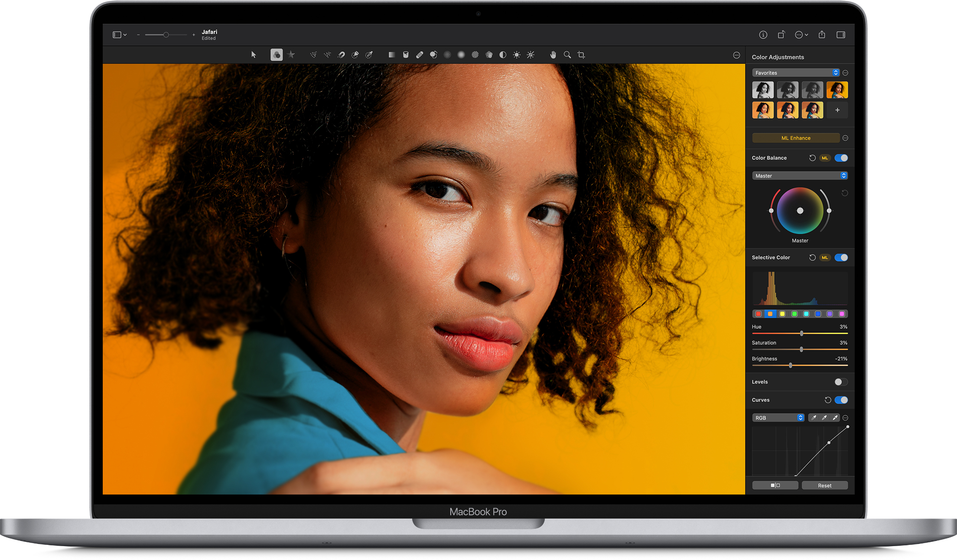Select the Repair bandage tool
Viewport: 957px width, 560px height.
coord(420,55)
